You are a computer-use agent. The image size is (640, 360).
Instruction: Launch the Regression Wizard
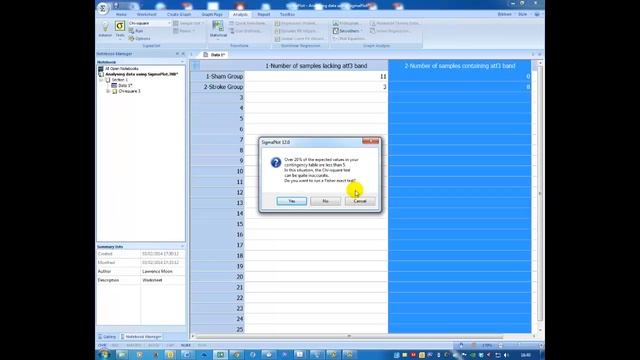pos(296,23)
